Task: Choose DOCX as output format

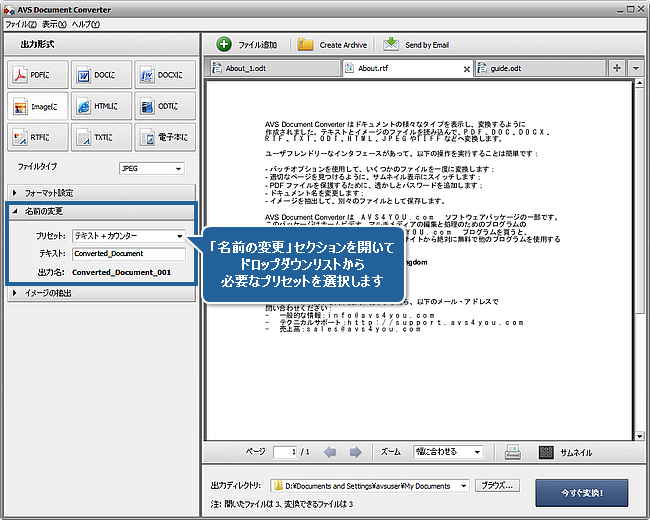Action: (165, 75)
